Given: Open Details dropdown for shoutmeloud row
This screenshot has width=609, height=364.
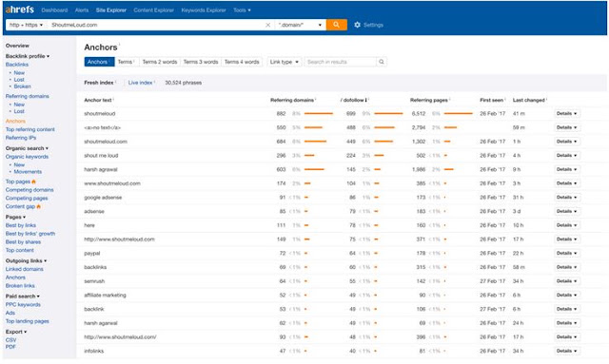Looking at the screenshot, I should pyautogui.click(x=567, y=114).
